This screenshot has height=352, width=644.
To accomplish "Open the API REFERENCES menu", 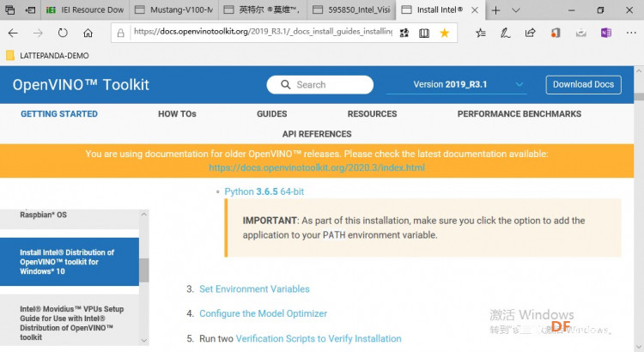I will [x=317, y=134].
